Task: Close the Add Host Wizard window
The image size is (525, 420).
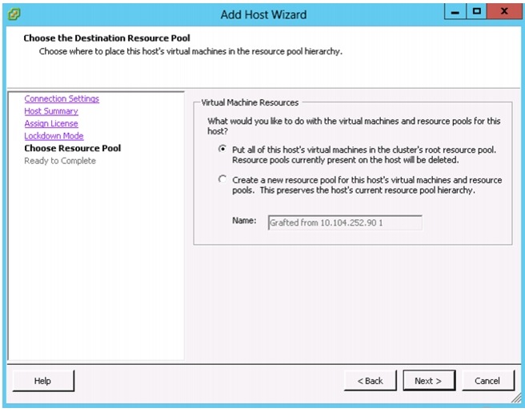Action: (x=504, y=12)
